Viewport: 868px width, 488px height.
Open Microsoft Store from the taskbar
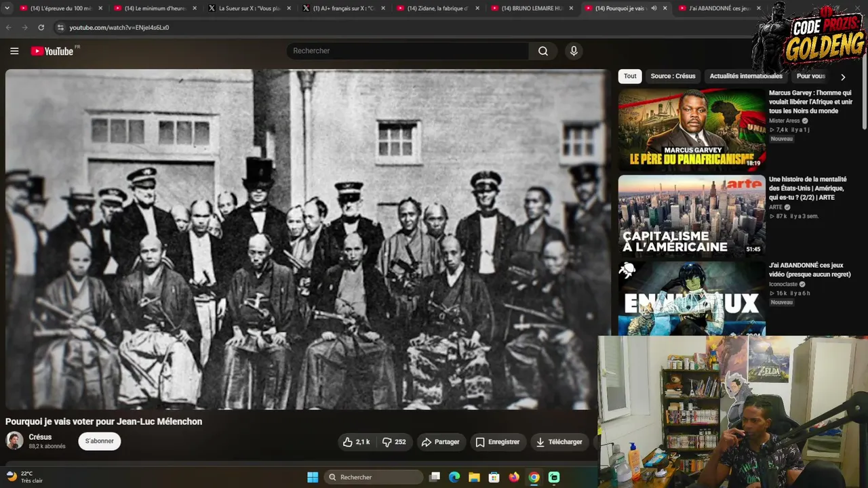(x=494, y=477)
